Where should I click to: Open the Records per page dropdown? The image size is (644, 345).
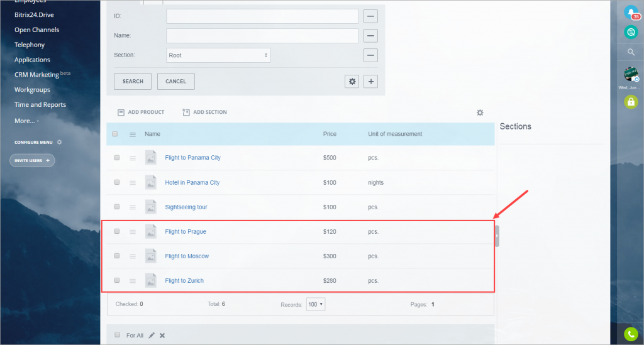316,304
